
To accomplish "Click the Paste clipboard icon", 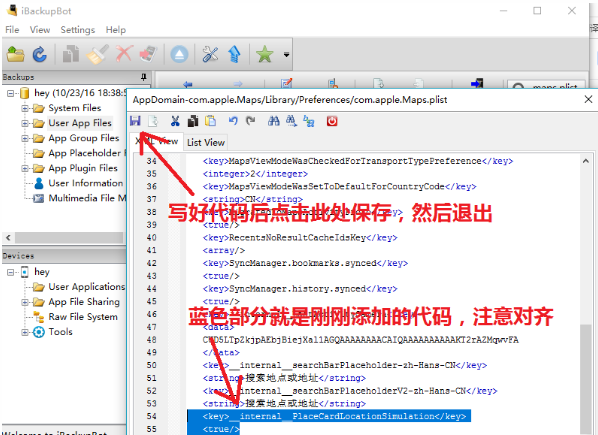I will click(x=211, y=121).
